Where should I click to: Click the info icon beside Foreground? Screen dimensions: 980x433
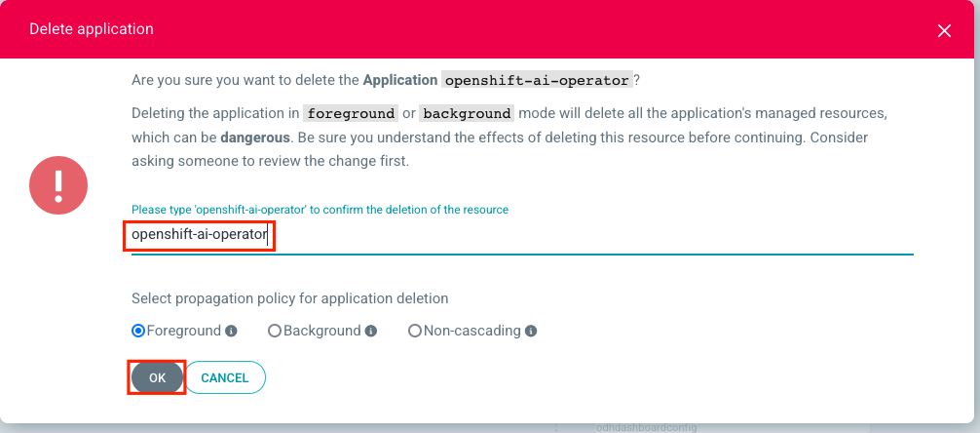click(232, 331)
